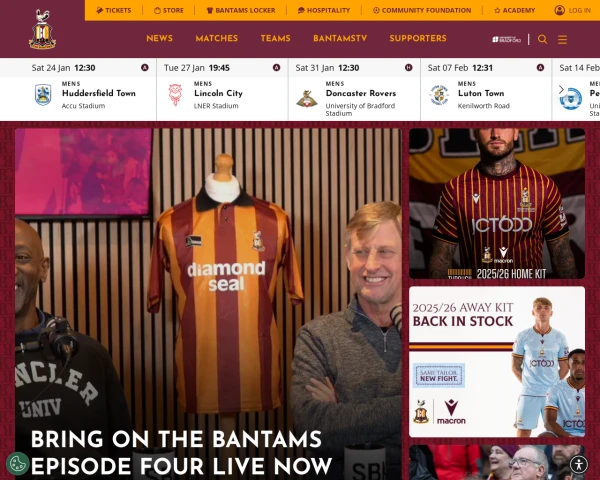This screenshot has width=600, height=480.
Task: Click the Huddersfield Town crest
Action: (x=43, y=95)
